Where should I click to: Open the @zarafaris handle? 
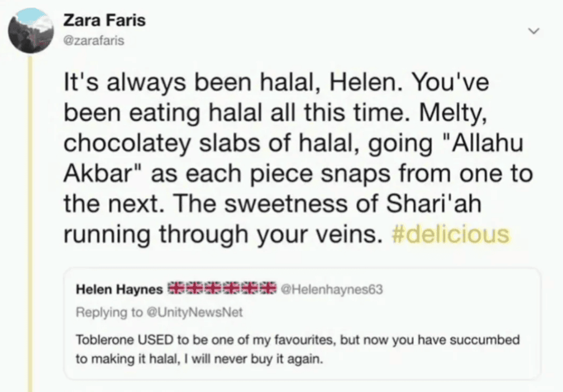94,41
